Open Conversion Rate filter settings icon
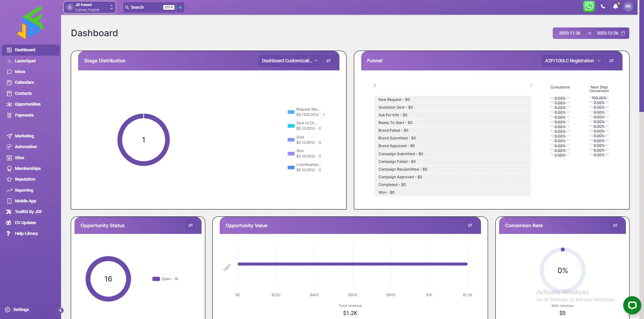This screenshot has width=644, height=319. (x=615, y=226)
